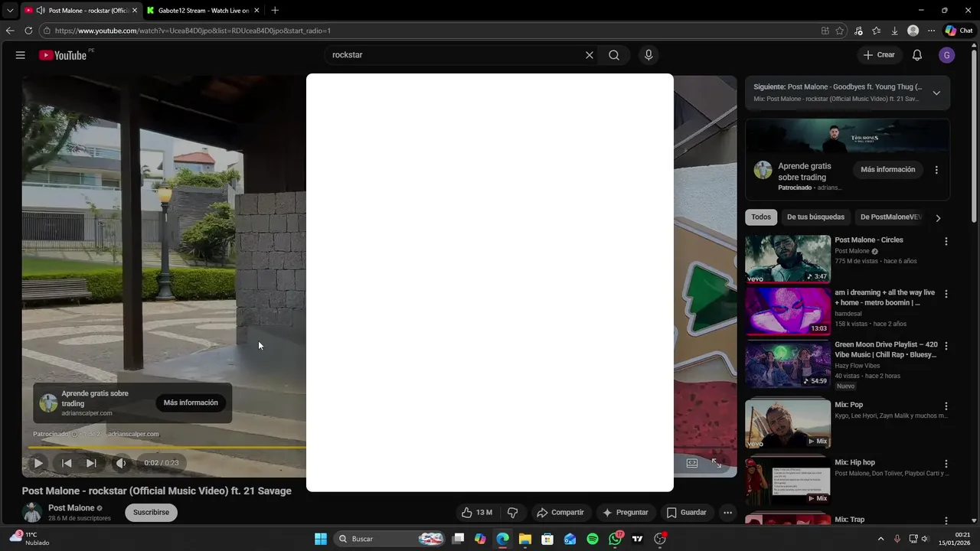Open the tab actions menu dropdown
The width and height of the screenshot is (980, 551).
click(x=9, y=11)
